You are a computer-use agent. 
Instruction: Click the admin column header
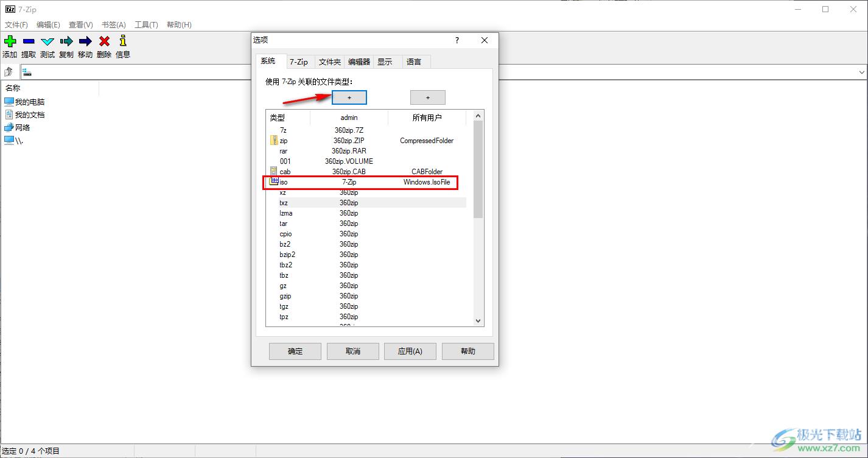(x=349, y=118)
